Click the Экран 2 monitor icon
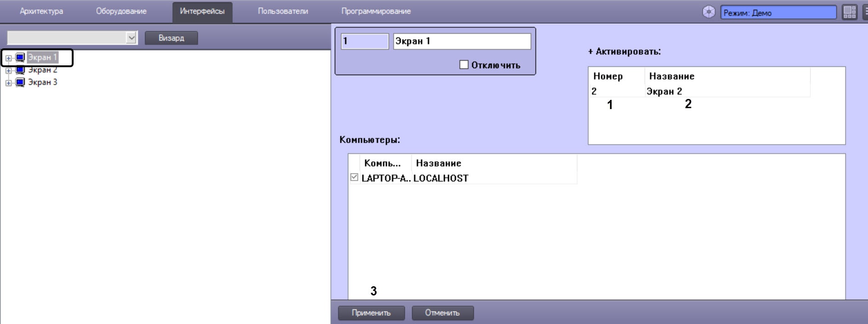868x324 pixels. click(20, 70)
